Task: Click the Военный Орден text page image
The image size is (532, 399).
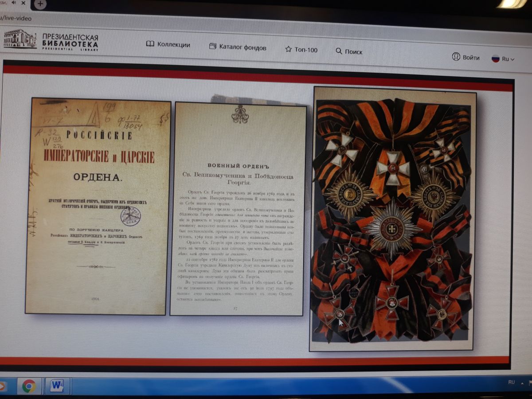Action: 239,211
